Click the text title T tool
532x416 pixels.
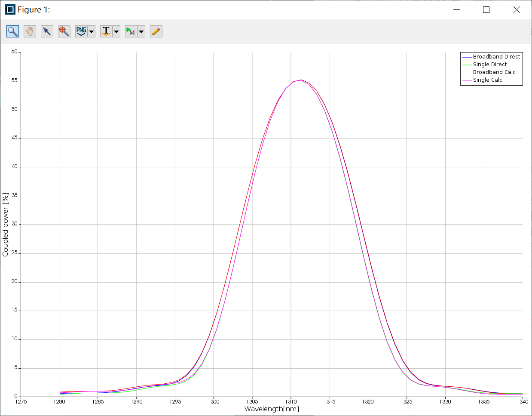click(x=106, y=31)
